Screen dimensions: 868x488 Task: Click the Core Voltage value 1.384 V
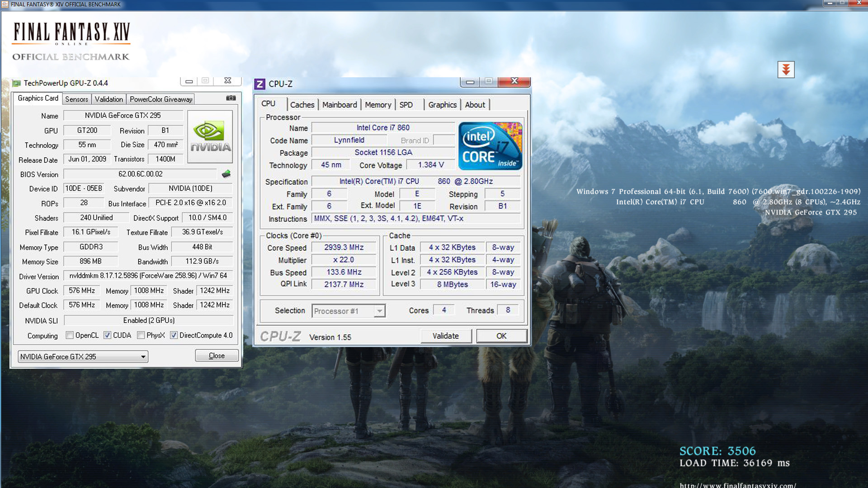click(431, 165)
